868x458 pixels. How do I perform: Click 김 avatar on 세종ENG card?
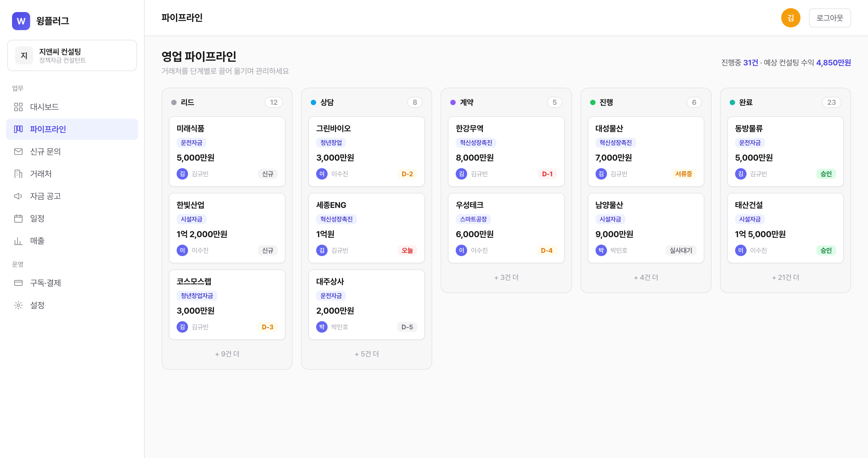322,250
